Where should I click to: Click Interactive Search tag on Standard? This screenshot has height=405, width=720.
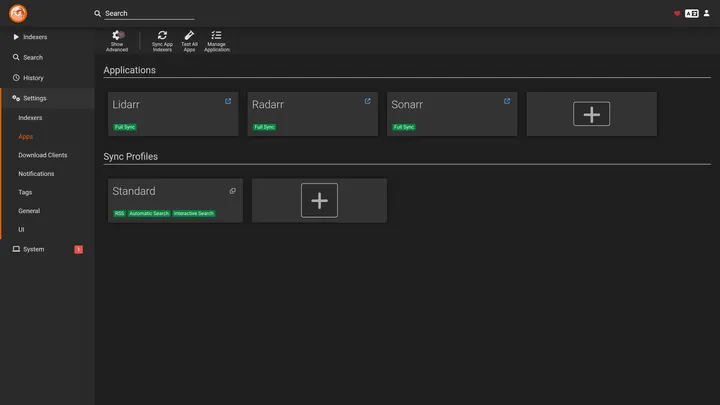coord(194,214)
